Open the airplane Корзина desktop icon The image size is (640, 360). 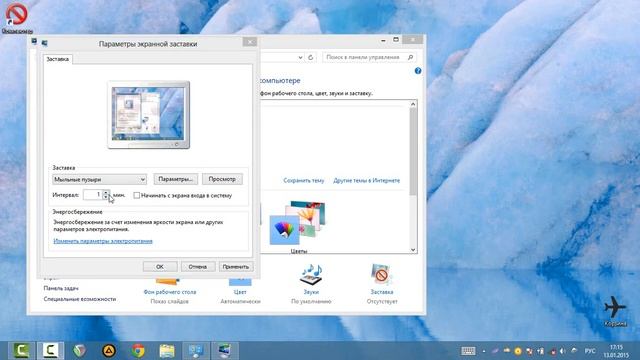(615, 310)
